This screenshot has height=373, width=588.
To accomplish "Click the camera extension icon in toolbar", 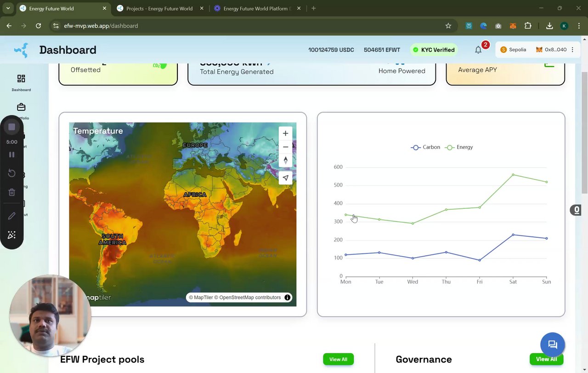I will pyautogui.click(x=498, y=26).
